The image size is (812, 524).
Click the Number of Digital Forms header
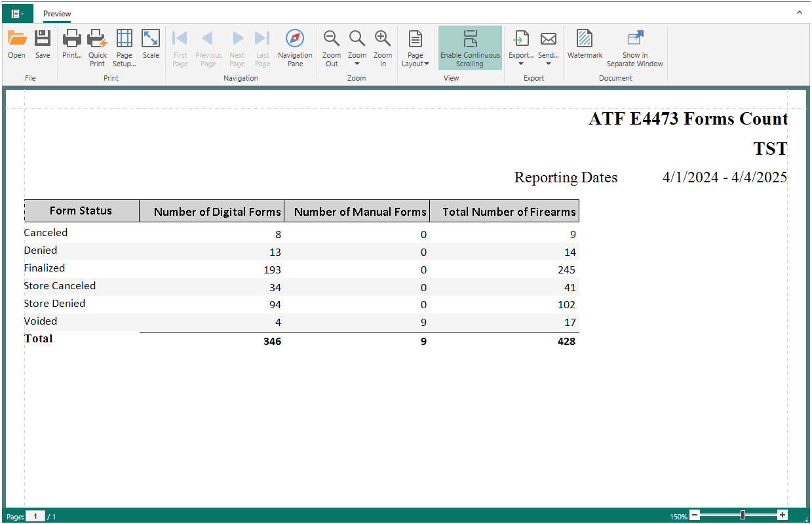(212, 211)
